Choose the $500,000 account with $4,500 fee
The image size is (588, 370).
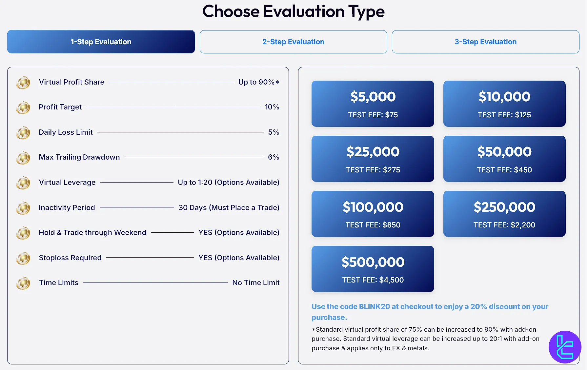click(373, 269)
